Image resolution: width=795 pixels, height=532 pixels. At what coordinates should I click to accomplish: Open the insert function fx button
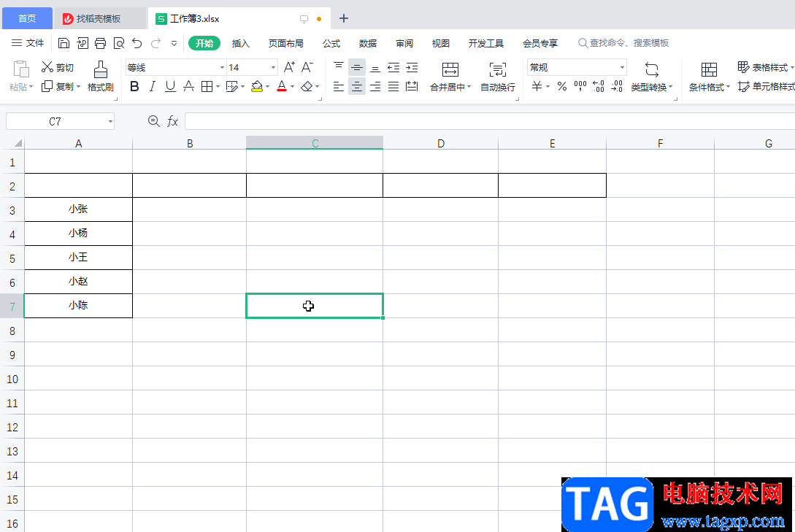coord(172,121)
